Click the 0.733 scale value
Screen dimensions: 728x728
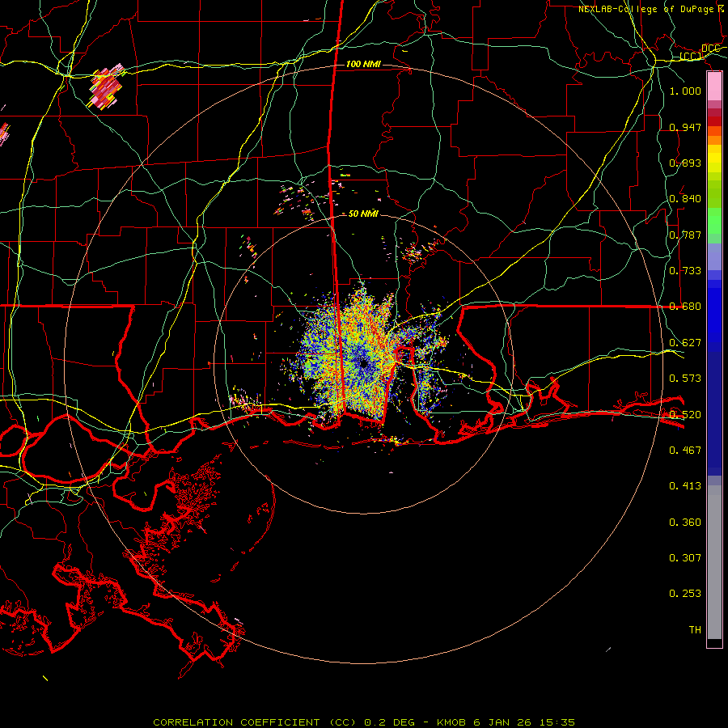pos(685,271)
